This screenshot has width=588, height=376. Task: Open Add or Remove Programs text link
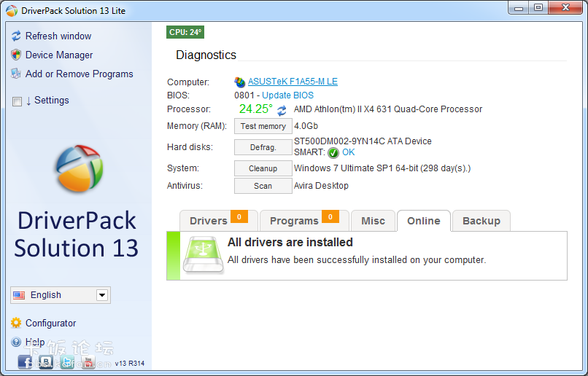79,74
